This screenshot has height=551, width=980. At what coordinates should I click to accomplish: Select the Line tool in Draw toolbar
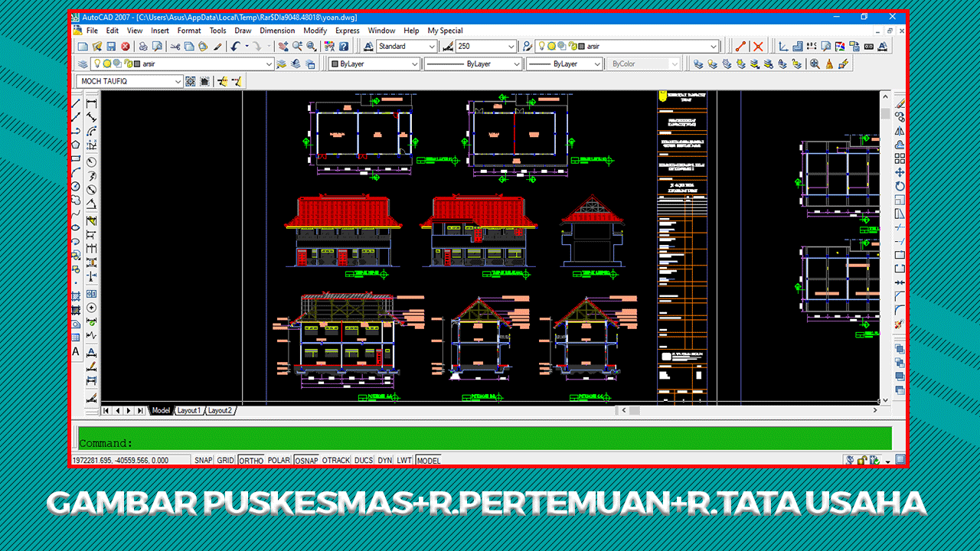click(x=77, y=103)
